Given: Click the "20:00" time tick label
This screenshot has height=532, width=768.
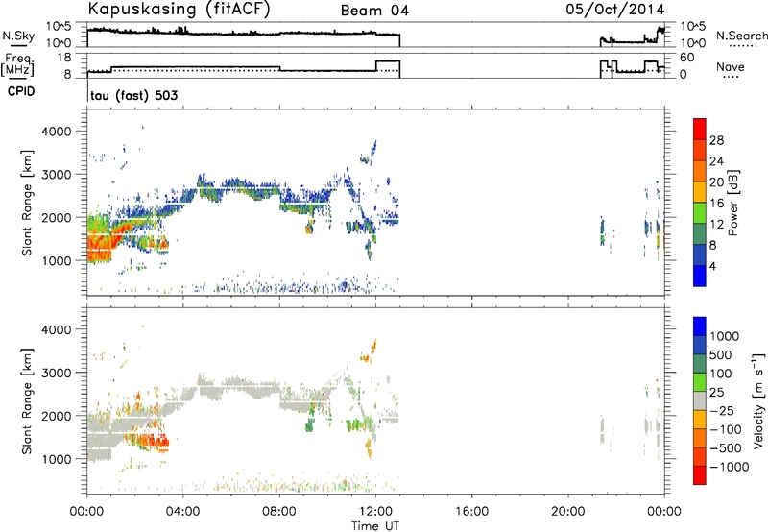Looking at the screenshot, I should (568, 512).
